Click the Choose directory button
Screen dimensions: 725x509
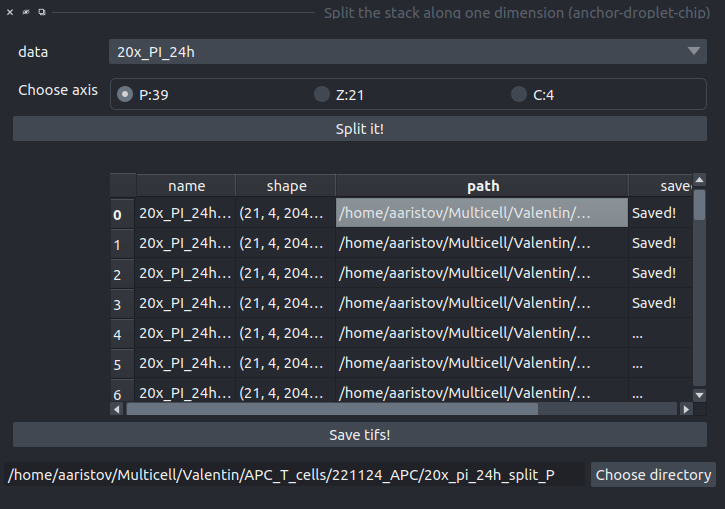pyautogui.click(x=653, y=475)
